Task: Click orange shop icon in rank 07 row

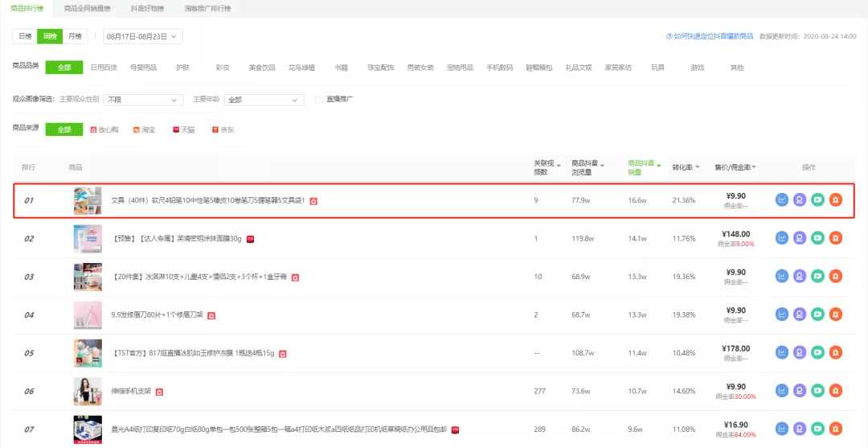Action: click(835, 429)
